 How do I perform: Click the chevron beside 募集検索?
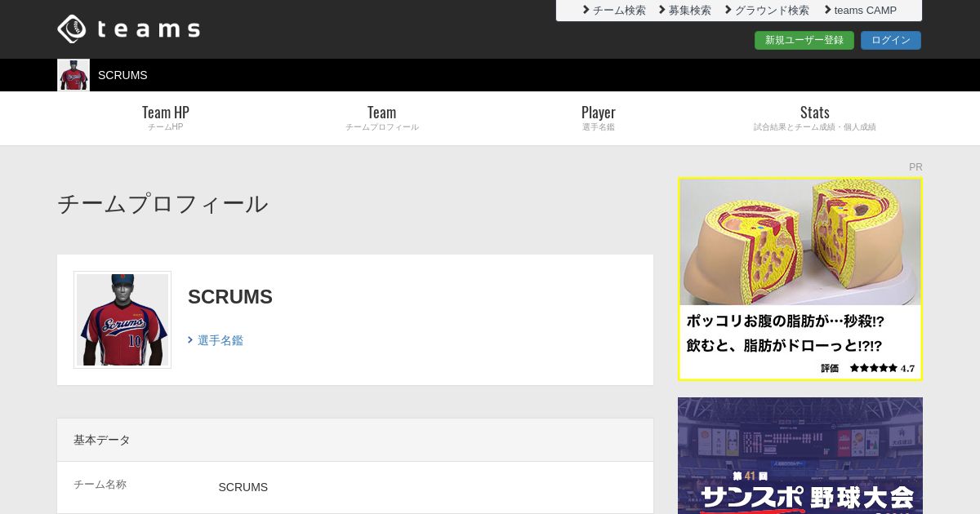coord(662,10)
